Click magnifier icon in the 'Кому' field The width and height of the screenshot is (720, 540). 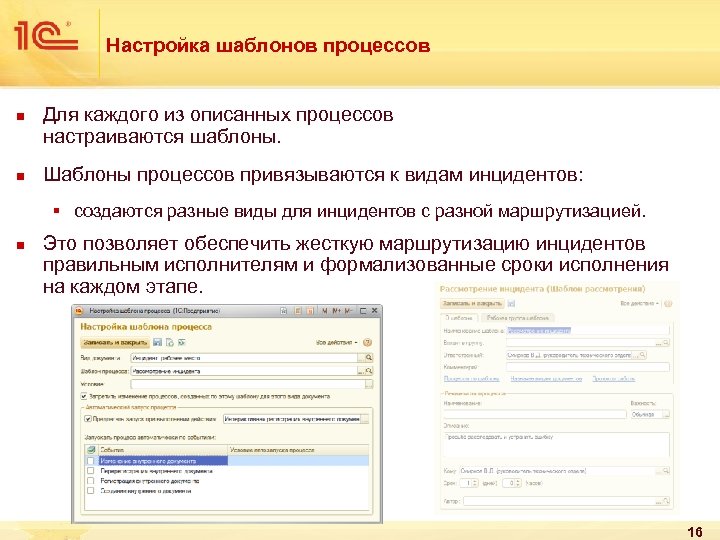coord(666,471)
